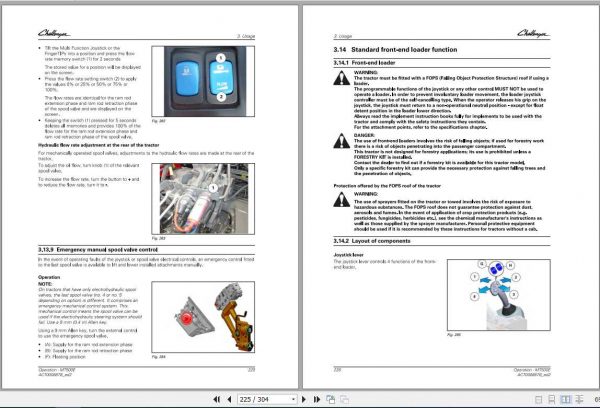
Task: Click the Challenger logo on the left page
Action: click(54, 34)
